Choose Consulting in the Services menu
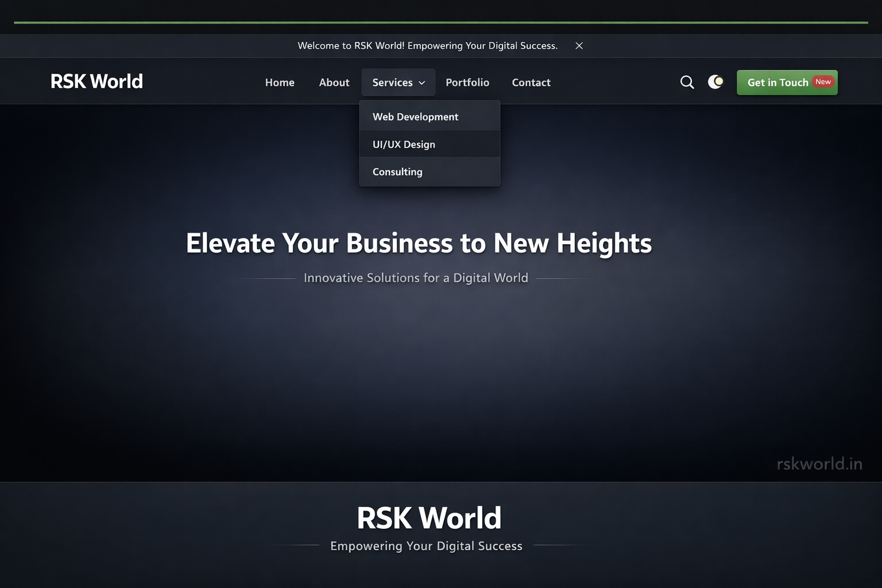882x588 pixels. point(397,172)
